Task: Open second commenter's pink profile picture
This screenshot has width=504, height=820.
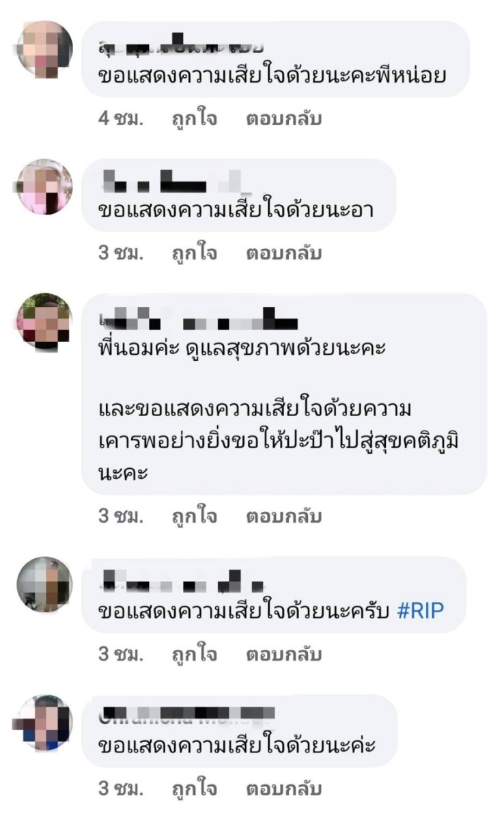Action: 44,187
